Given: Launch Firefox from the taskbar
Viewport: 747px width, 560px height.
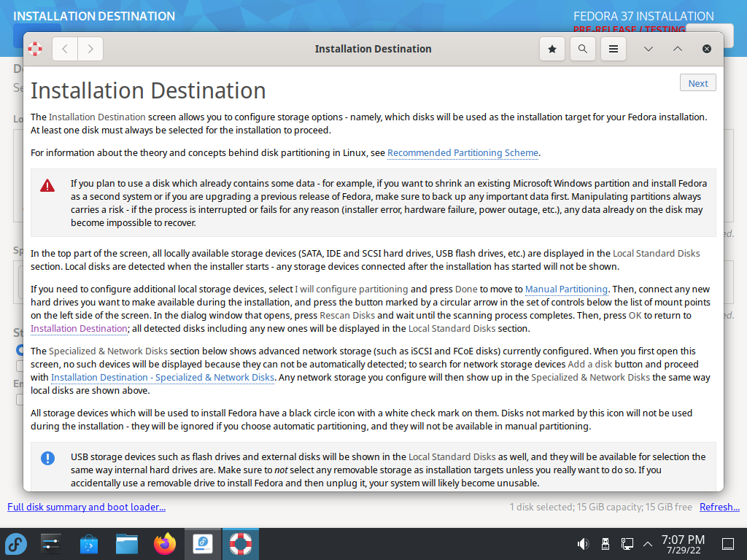Looking at the screenshot, I should (165, 544).
